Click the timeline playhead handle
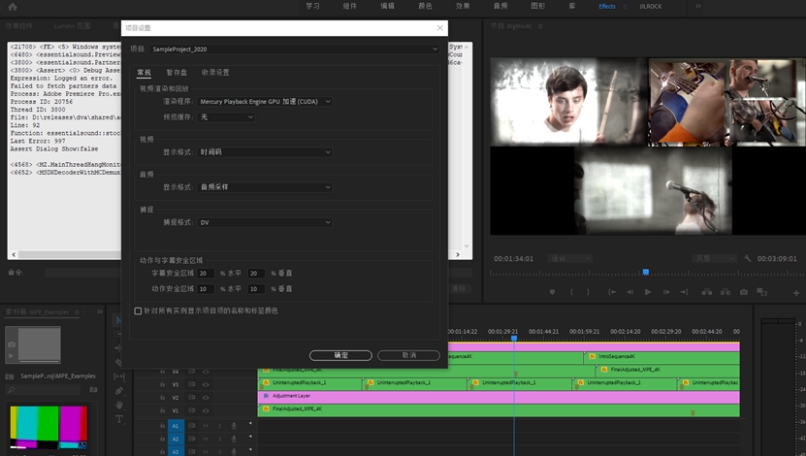This screenshot has width=806, height=456. point(514,338)
